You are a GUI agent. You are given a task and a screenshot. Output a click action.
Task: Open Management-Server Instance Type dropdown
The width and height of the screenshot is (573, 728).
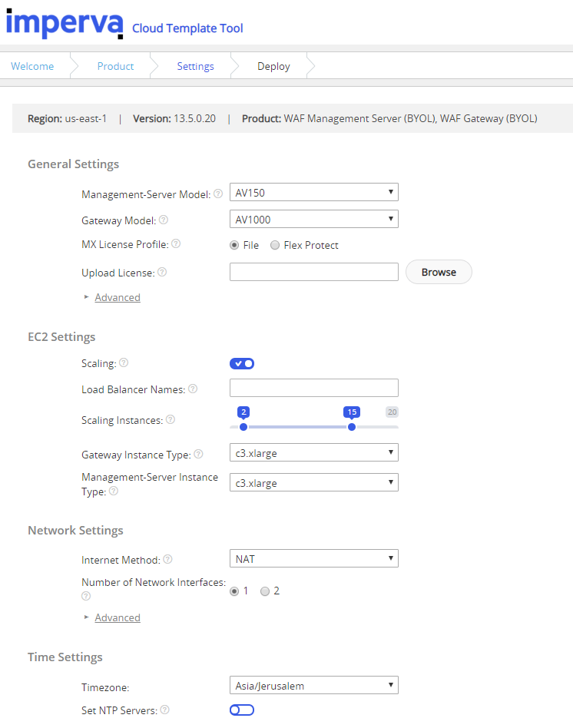click(314, 482)
